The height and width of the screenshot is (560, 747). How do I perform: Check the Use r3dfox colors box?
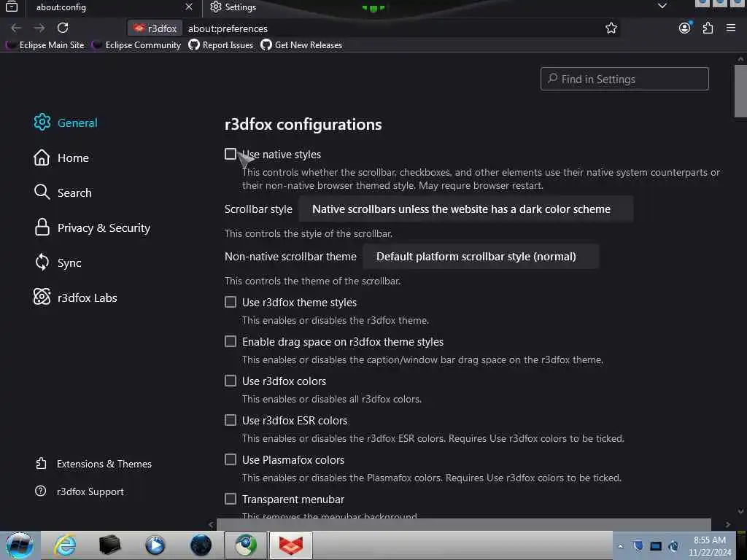tap(230, 381)
